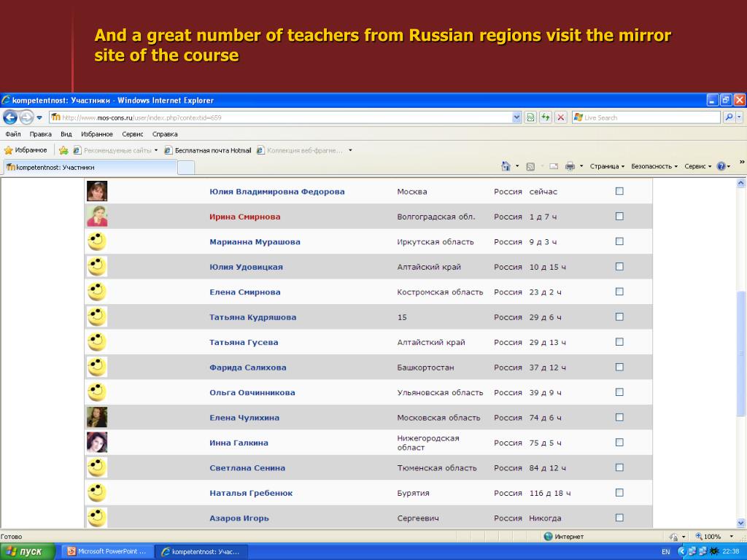Image resolution: width=747 pixels, height=560 pixels.
Task: Open the Правка menu
Action: pos(41,134)
